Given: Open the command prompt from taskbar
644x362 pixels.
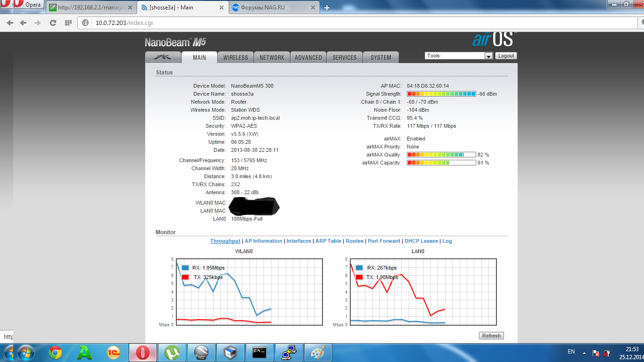Looking at the screenshot, I should (x=260, y=353).
